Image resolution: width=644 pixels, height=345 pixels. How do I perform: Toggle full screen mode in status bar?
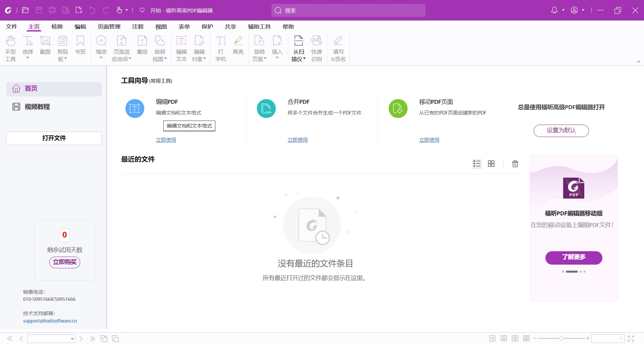[x=631, y=339]
